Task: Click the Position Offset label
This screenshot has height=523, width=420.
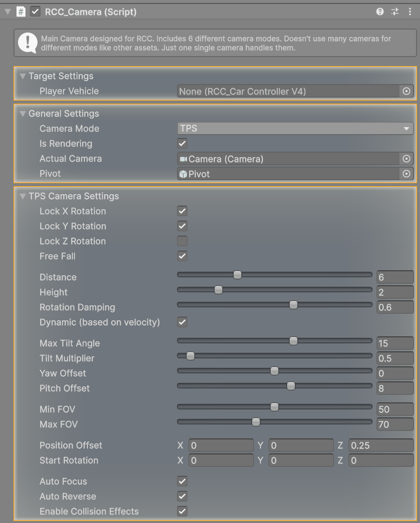Action: point(70,445)
